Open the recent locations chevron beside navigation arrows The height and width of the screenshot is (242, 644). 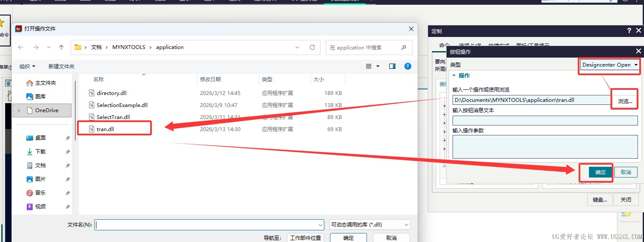[x=49, y=47]
